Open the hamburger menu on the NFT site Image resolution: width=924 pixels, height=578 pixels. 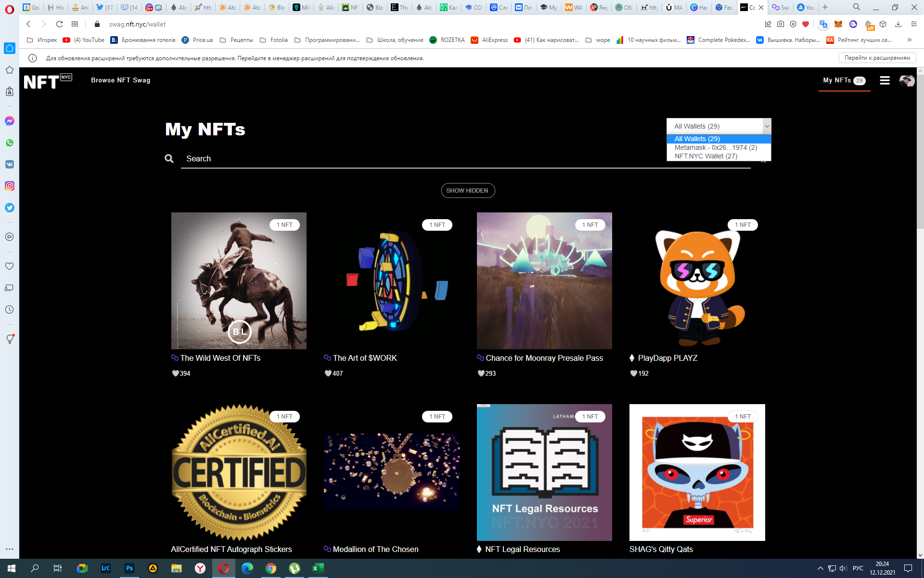pos(885,80)
